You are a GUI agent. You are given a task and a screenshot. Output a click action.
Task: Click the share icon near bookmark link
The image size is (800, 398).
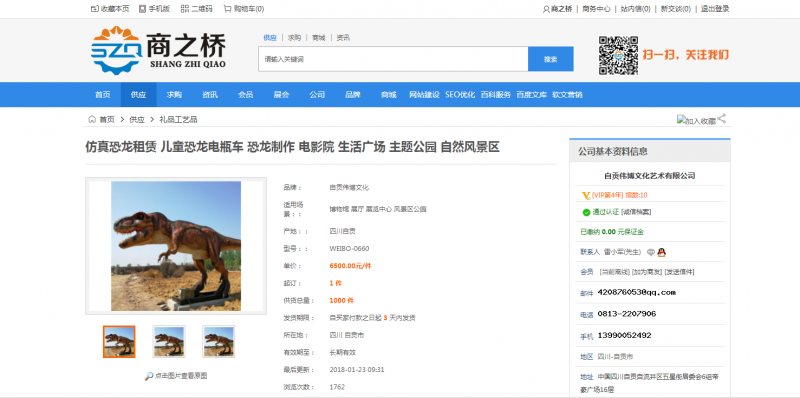[x=721, y=119]
